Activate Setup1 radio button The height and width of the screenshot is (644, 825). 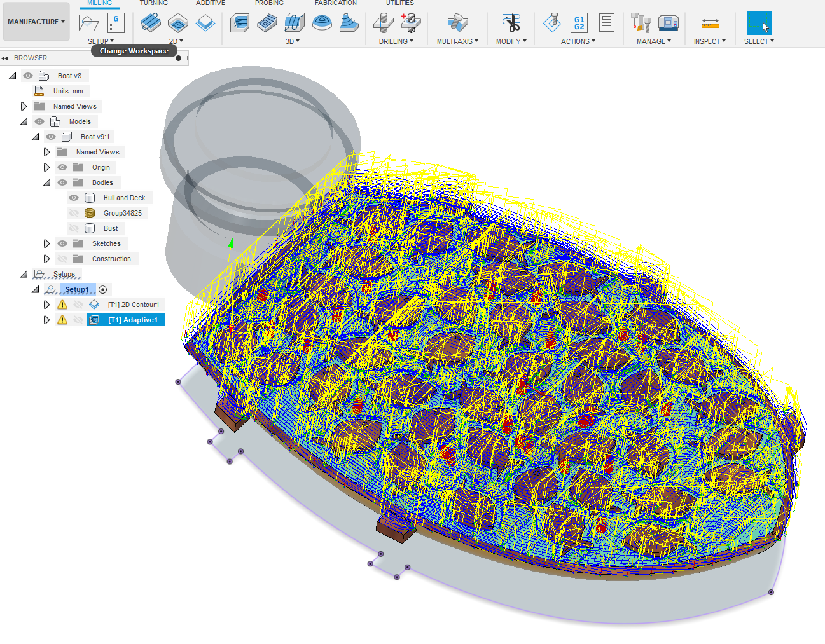coord(103,289)
